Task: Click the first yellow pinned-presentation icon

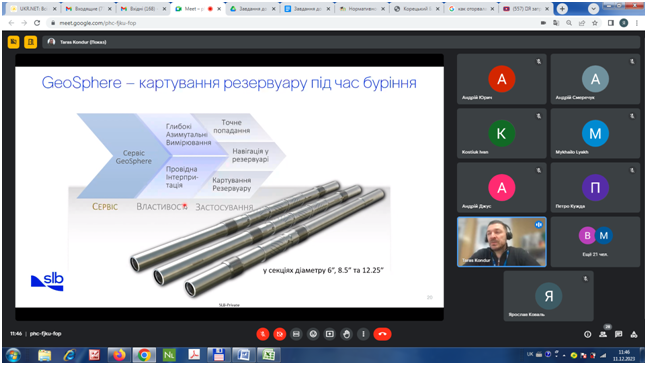Action: [14, 42]
